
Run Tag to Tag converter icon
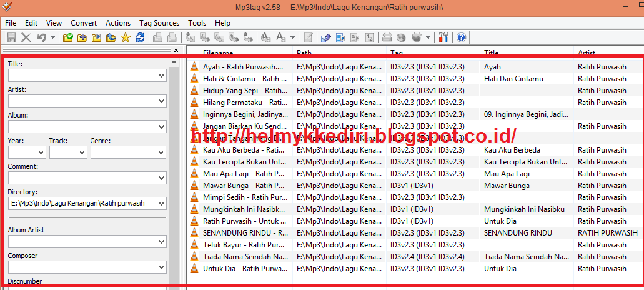click(x=248, y=37)
